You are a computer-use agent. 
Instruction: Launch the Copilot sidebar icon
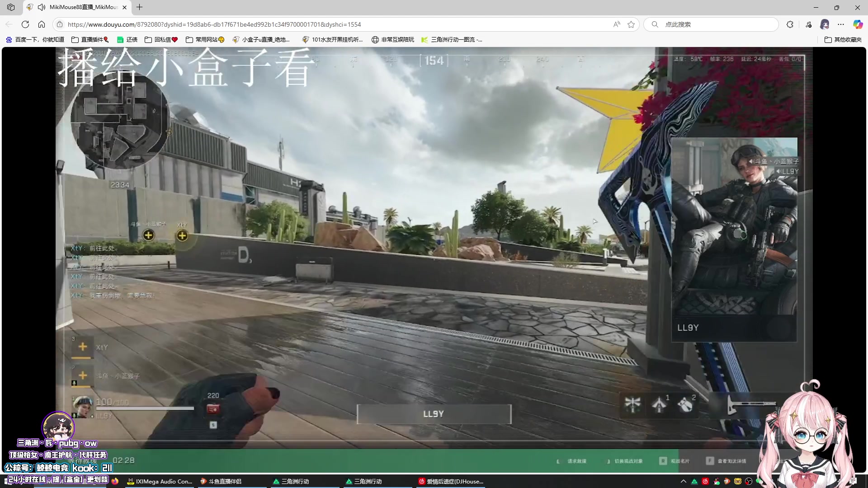pos(858,24)
